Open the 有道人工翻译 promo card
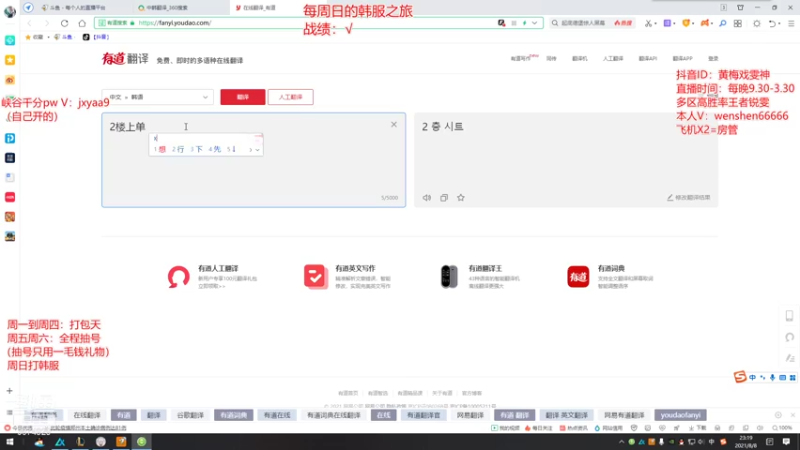This screenshot has height=450, width=800. click(213, 277)
